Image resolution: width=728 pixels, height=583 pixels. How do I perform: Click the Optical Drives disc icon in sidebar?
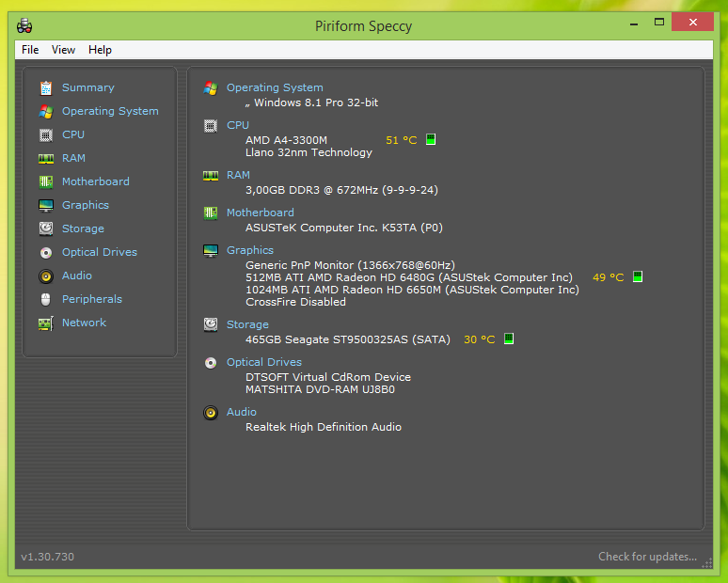click(46, 253)
